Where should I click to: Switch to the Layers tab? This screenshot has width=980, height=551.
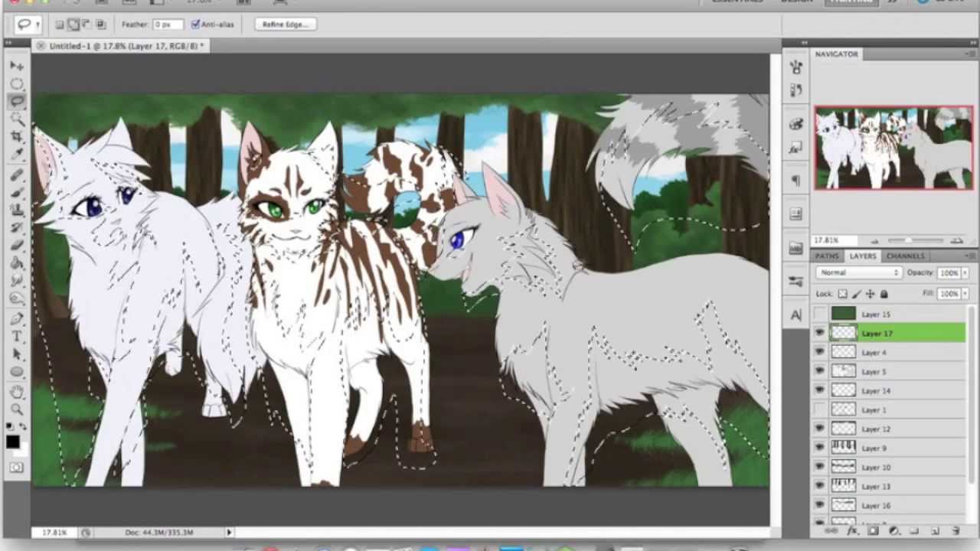(862, 256)
